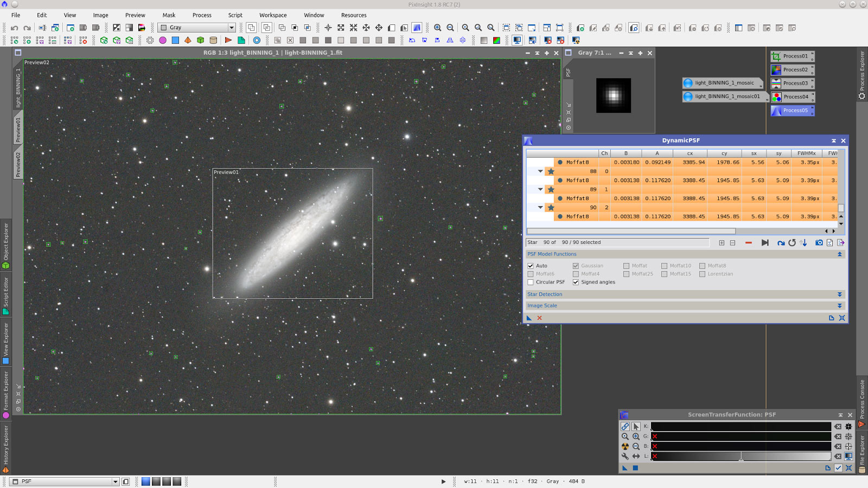Click the camera snapshot icon in DynamicPSF

[819, 242]
